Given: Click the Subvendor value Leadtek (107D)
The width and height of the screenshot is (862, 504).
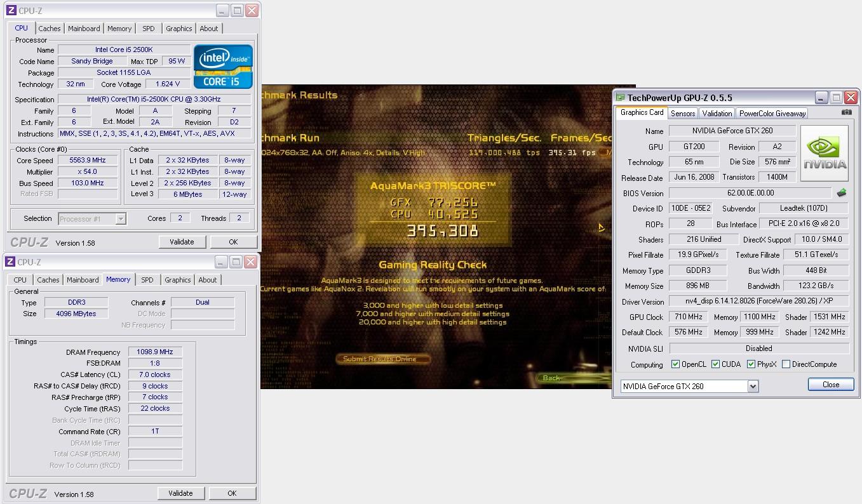Looking at the screenshot, I should [x=804, y=208].
